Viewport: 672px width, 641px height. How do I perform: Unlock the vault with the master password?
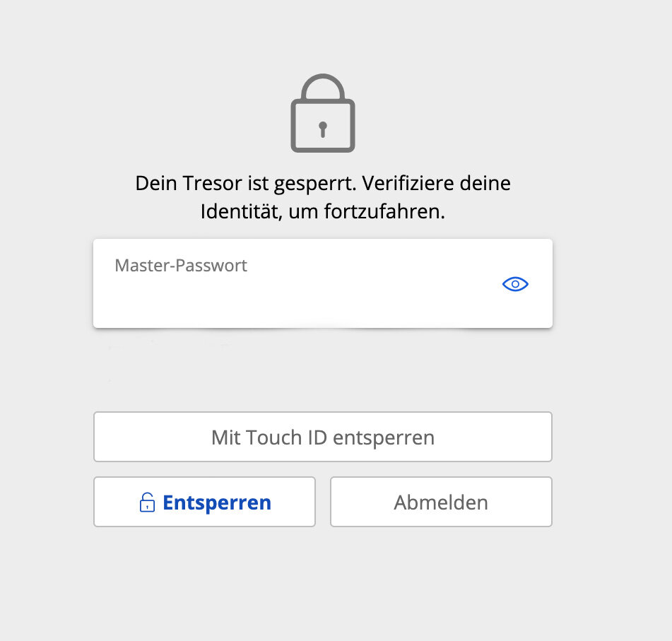click(x=204, y=502)
